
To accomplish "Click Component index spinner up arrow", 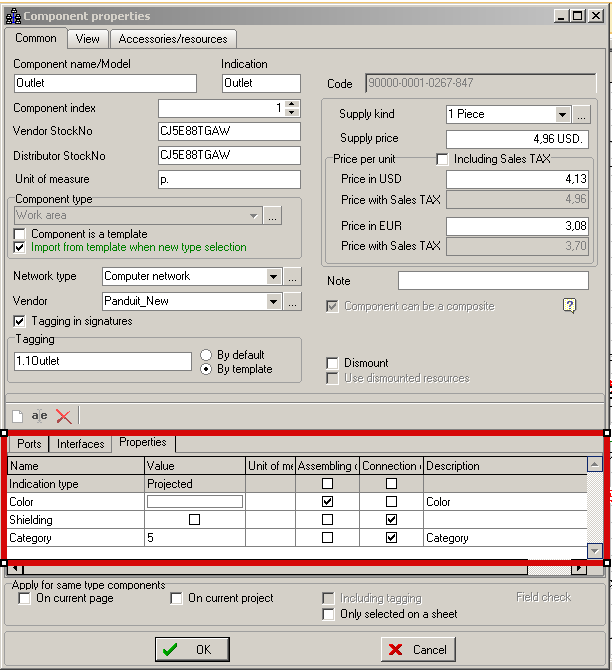I will click(x=292, y=103).
